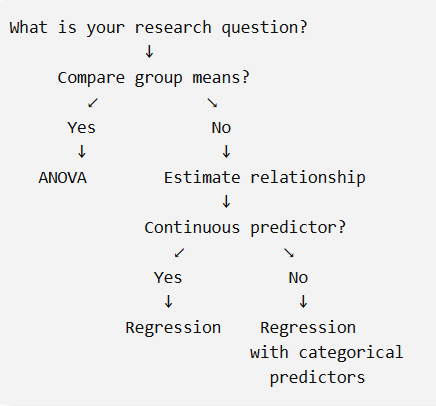This screenshot has height=406, width=436.
Task: Click the arrow above the left Regression
Action: coord(168,302)
